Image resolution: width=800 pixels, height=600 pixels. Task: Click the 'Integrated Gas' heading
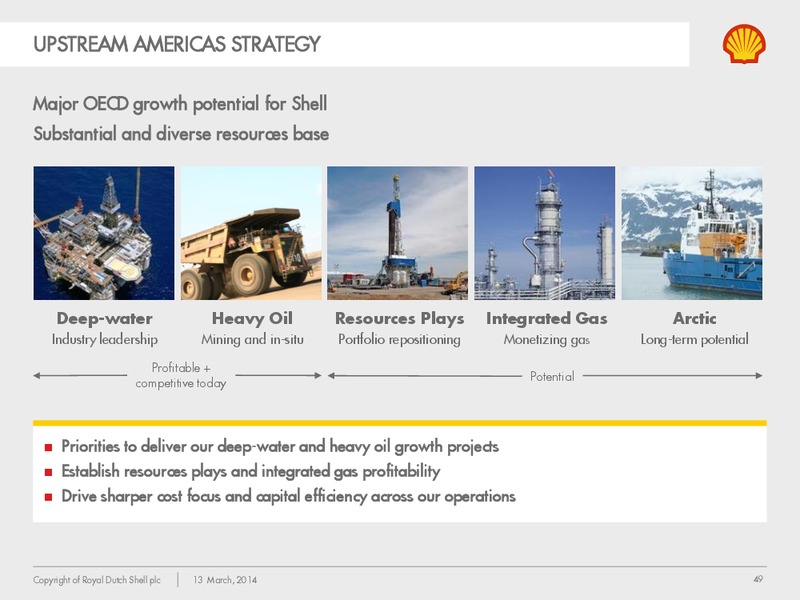pos(546,318)
